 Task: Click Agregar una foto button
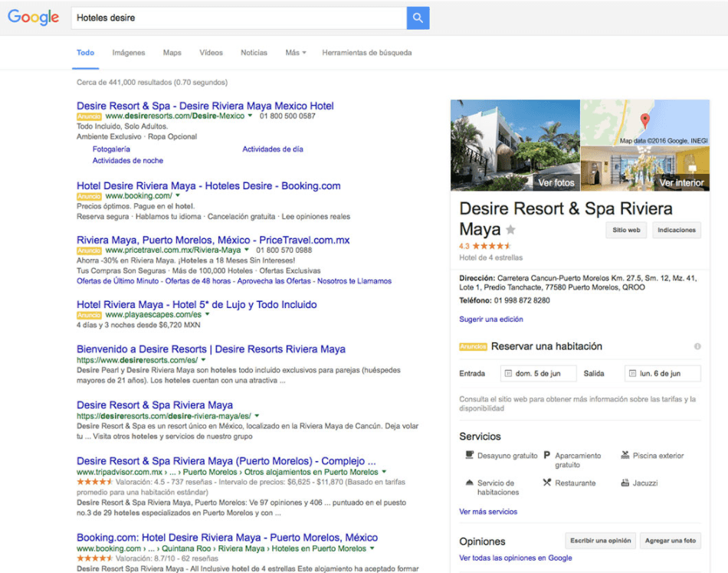click(x=671, y=541)
